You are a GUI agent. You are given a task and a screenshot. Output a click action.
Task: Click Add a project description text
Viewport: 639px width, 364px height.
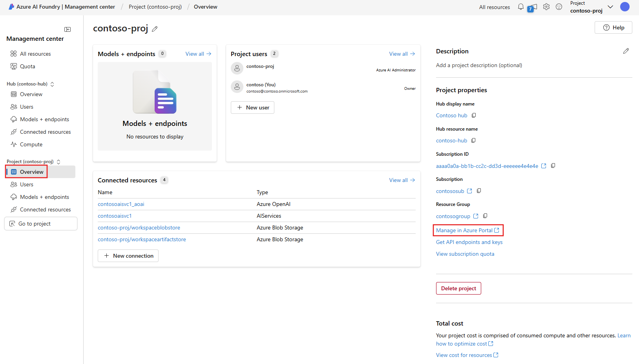479,65
